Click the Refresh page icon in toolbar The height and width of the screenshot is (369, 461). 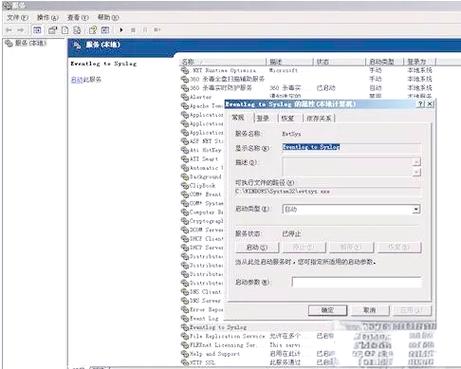click(65, 30)
